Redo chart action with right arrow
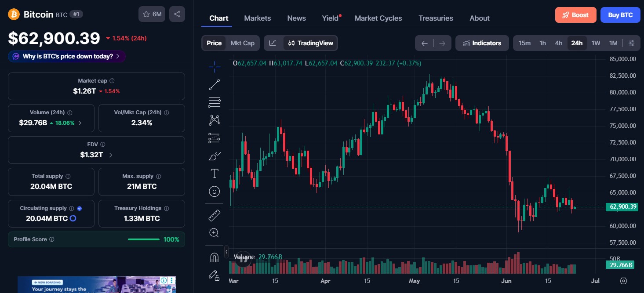Screen dimensions: 644x293 tap(442, 43)
